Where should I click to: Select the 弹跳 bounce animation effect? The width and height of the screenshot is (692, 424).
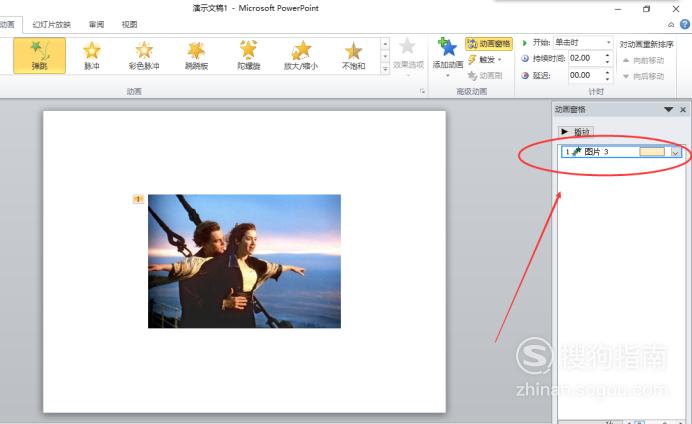(39, 56)
